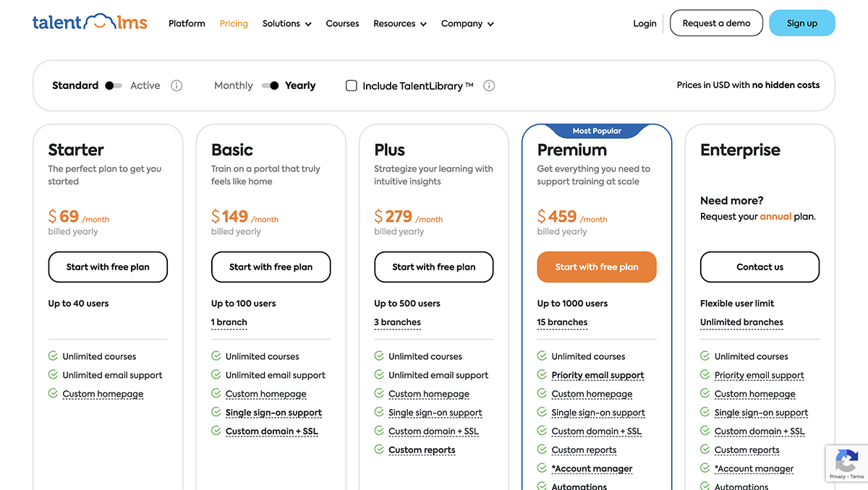Click the Sign up button
The image size is (868, 490).
point(802,22)
